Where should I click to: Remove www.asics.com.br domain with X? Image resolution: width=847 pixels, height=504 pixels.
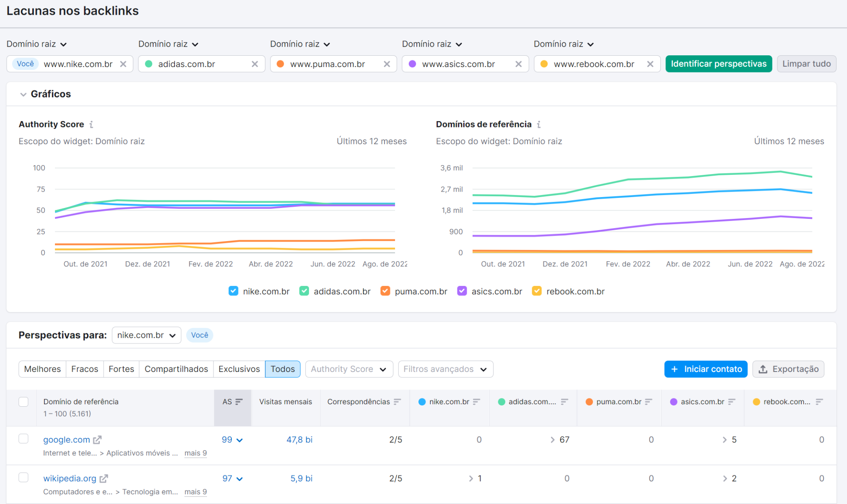point(519,64)
